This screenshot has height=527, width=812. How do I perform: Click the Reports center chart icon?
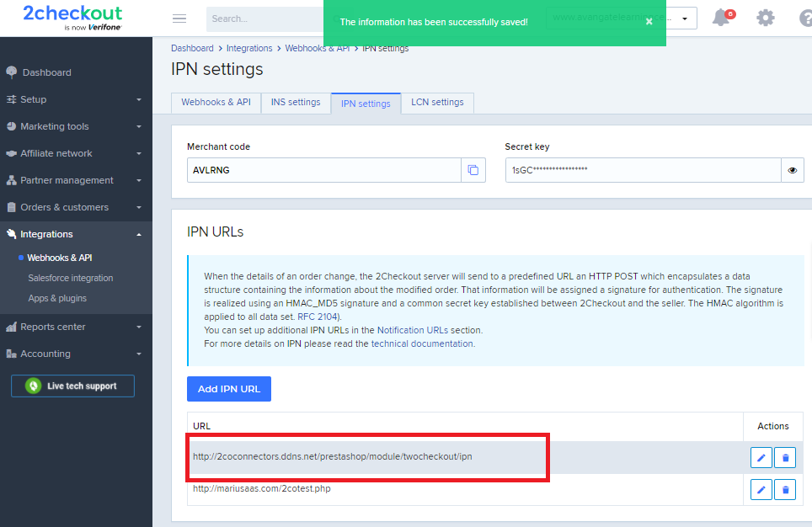(x=12, y=327)
